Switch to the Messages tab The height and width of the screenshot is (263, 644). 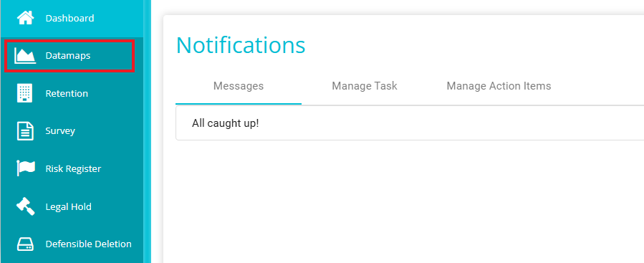coord(239,86)
